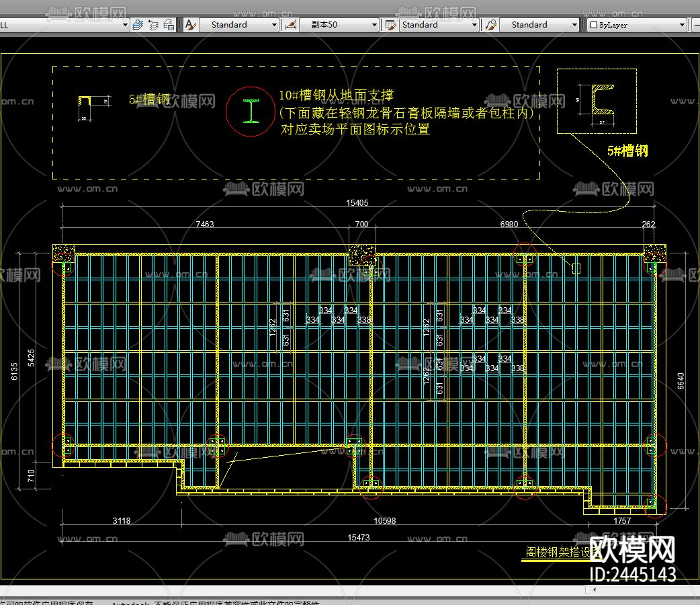Select the 10#槽钢从地面支撑 note text
Image resolution: width=700 pixels, height=605 pixels.
336,95
